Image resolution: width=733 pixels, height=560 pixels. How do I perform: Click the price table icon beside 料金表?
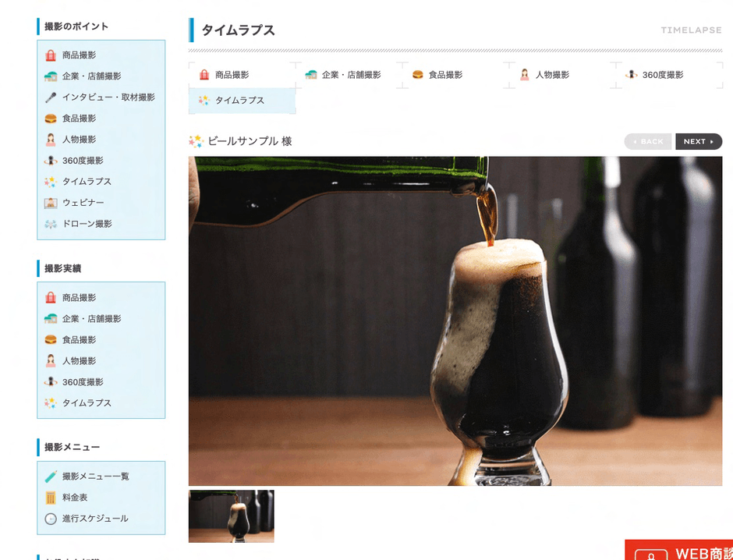[51, 498]
